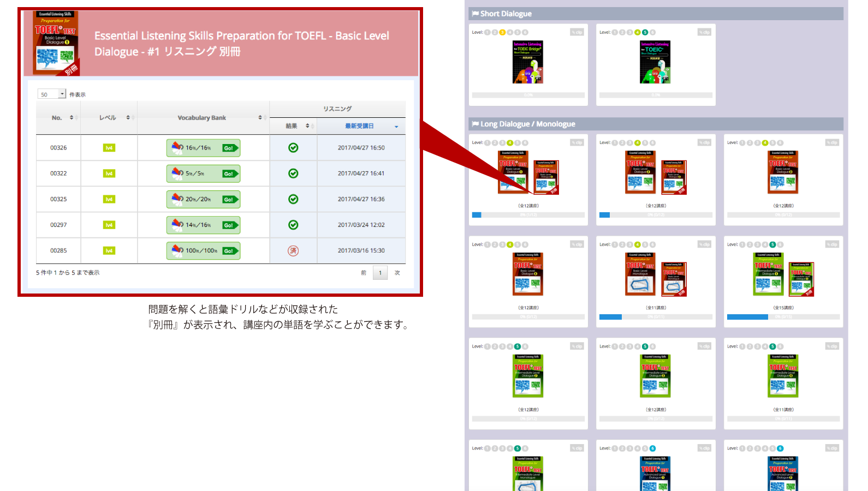This screenshot has height=491, width=868.
Task: Clip the Advanced Level Dialogue 2 card
Action: coord(832,448)
